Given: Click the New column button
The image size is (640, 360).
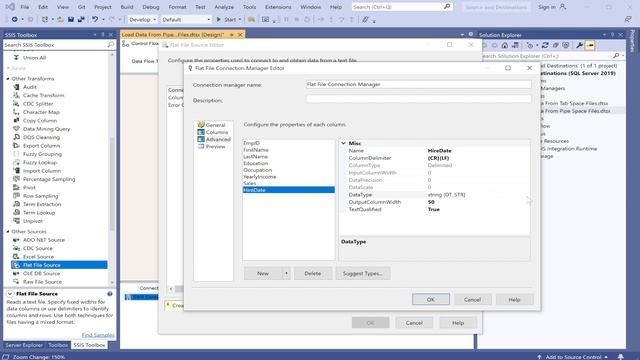Looking at the screenshot, I should click(263, 273).
